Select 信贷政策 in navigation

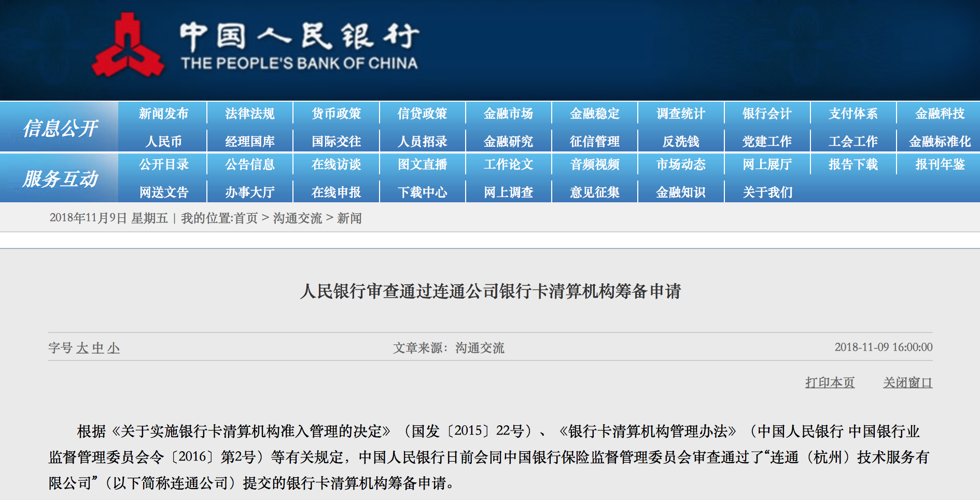click(x=422, y=114)
